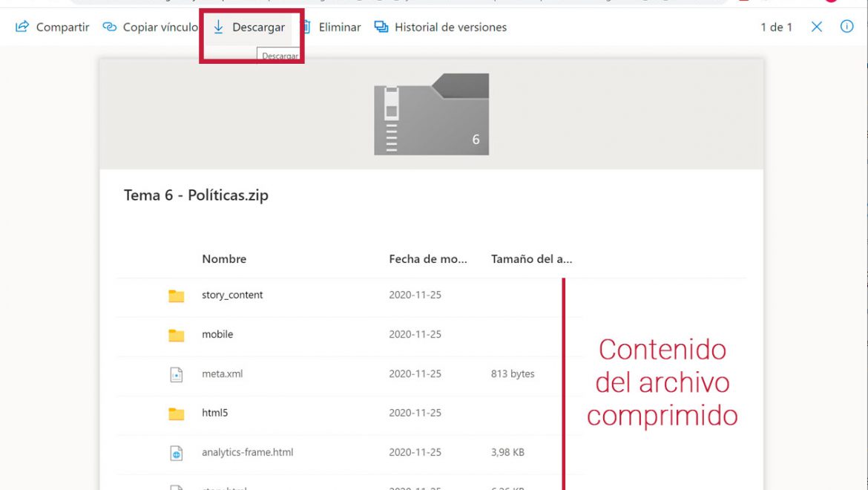Click the Tamaño del a... column header
The height and width of the screenshot is (490, 868).
531,258
